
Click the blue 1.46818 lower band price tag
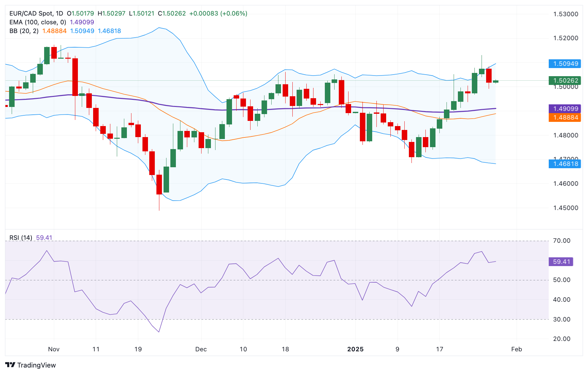pos(565,164)
